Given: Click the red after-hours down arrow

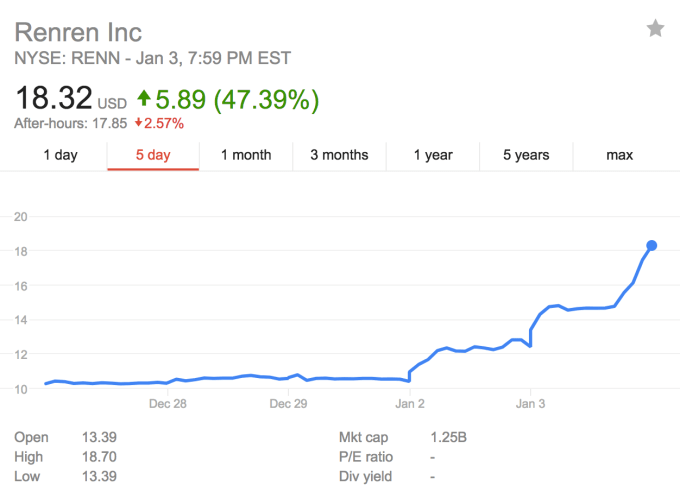Looking at the screenshot, I should coord(109,124).
